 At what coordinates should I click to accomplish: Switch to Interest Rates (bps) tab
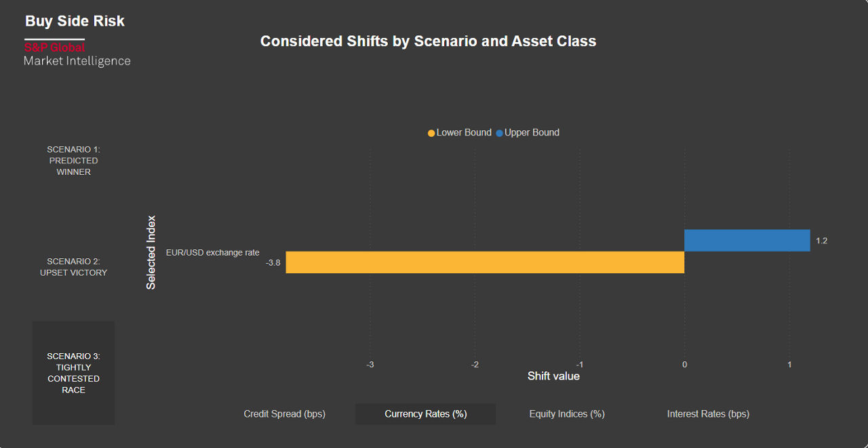pyautogui.click(x=708, y=414)
